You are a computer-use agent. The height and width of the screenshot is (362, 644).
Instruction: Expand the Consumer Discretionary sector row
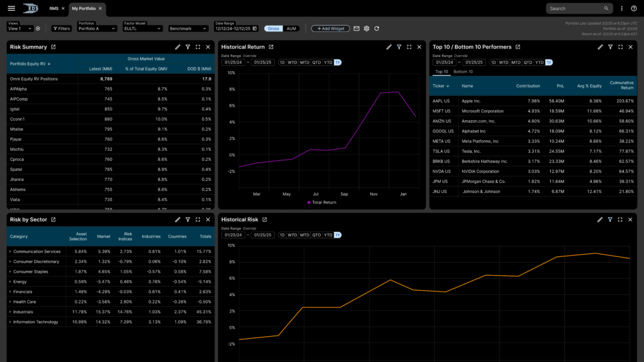[10, 262]
